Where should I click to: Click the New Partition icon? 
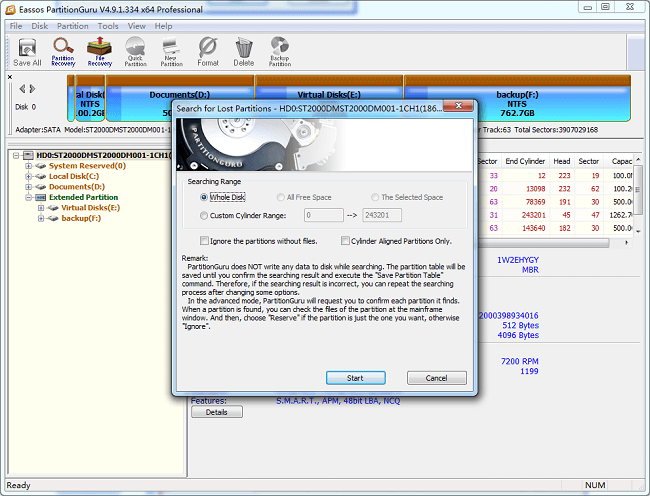pos(171,52)
